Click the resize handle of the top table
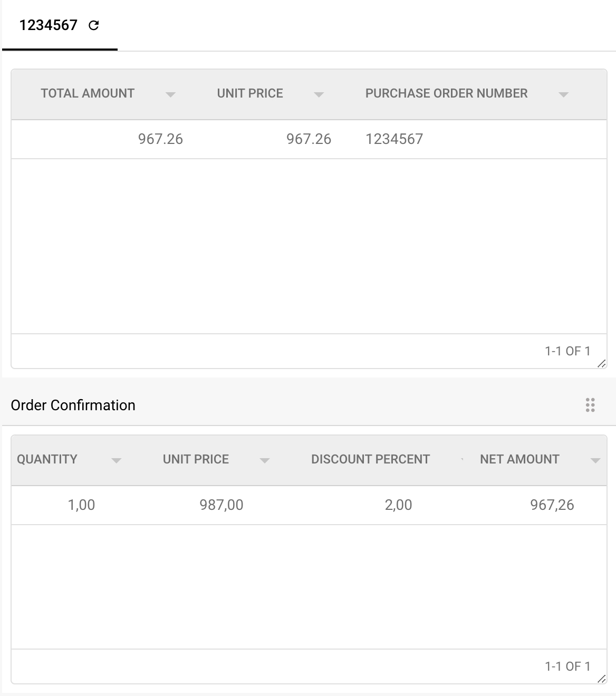 click(601, 363)
